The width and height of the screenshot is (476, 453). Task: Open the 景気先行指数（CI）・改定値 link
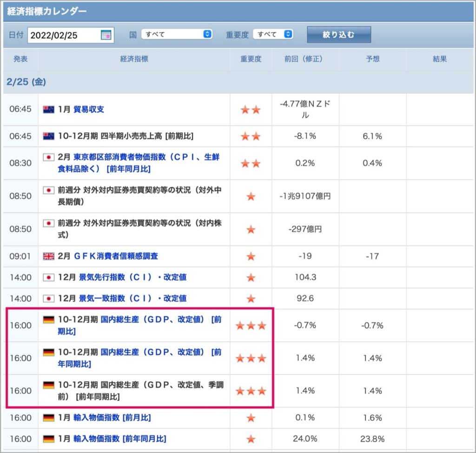click(132, 277)
